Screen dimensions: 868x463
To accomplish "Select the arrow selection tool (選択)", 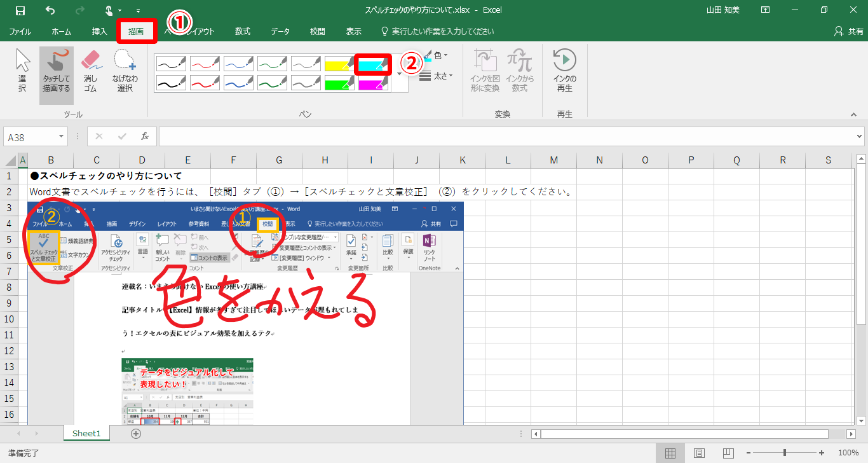I will tap(22, 71).
